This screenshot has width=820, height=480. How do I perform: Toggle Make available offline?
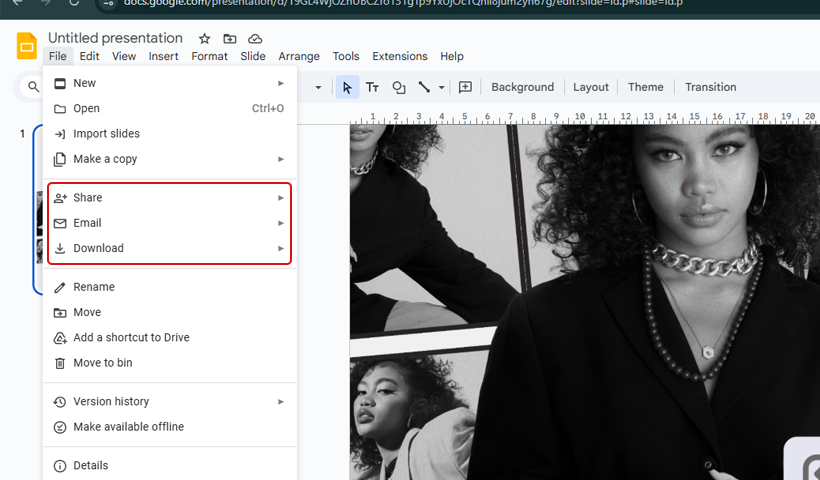tap(128, 427)
